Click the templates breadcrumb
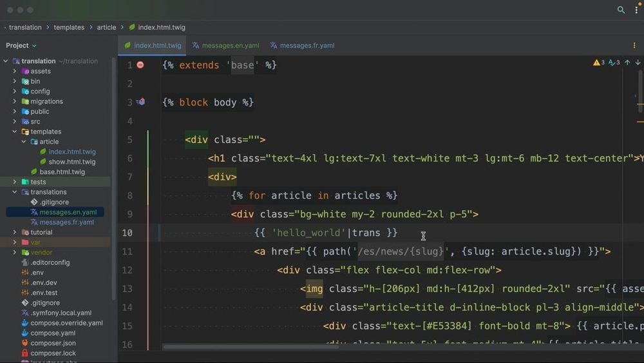The width and height of the screenshot is (644, 363). [69, 27]
